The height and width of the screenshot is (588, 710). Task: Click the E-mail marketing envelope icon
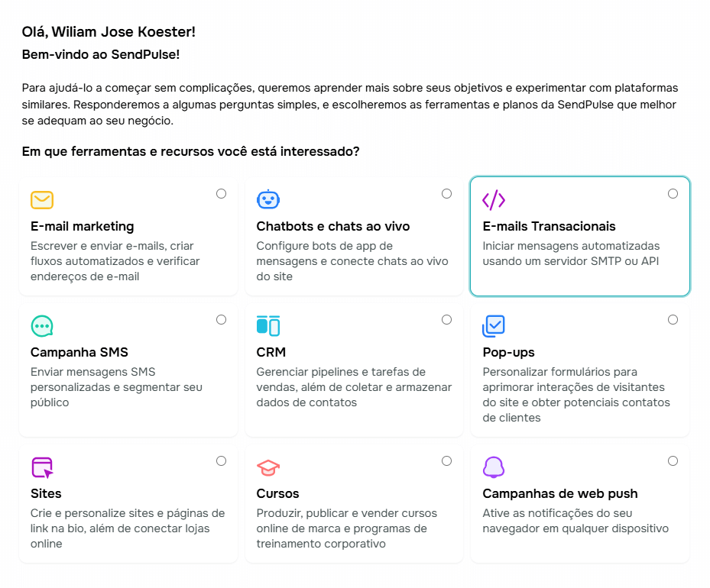pos(42,200)
